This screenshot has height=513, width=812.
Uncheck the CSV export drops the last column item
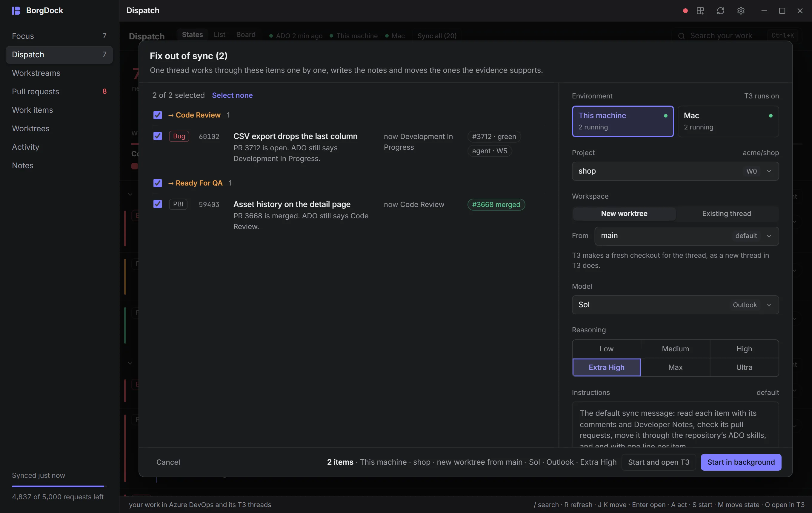158,136
